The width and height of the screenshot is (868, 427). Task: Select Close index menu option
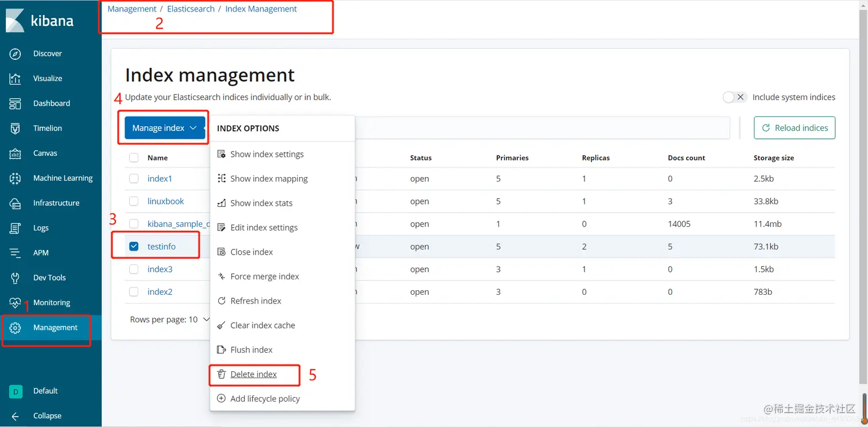click(282, 252)
